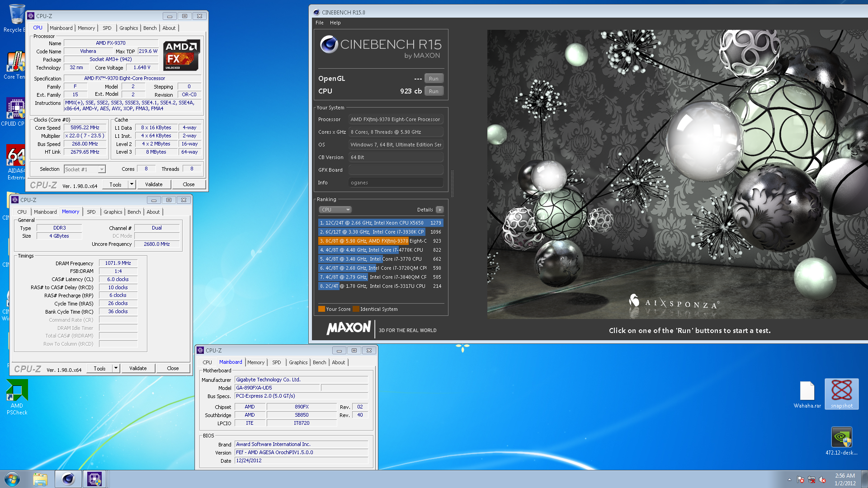Click the CPU-Z title icon in the Mainboard window
Screen dimensions: 868x488
click(200, 350)
